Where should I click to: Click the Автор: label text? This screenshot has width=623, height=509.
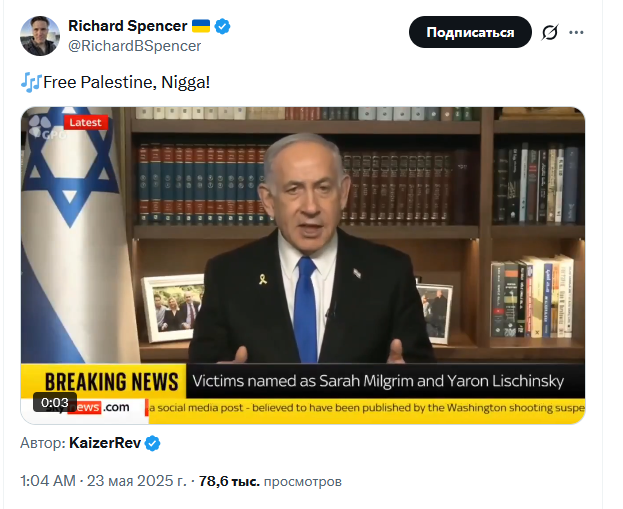(43, 443)
